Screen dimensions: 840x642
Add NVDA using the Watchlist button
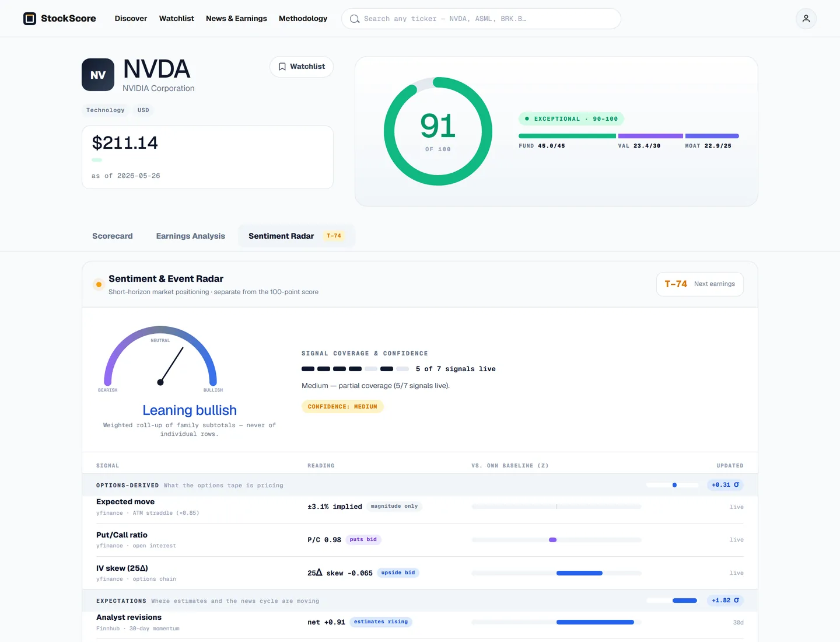(x=302, y=67)
